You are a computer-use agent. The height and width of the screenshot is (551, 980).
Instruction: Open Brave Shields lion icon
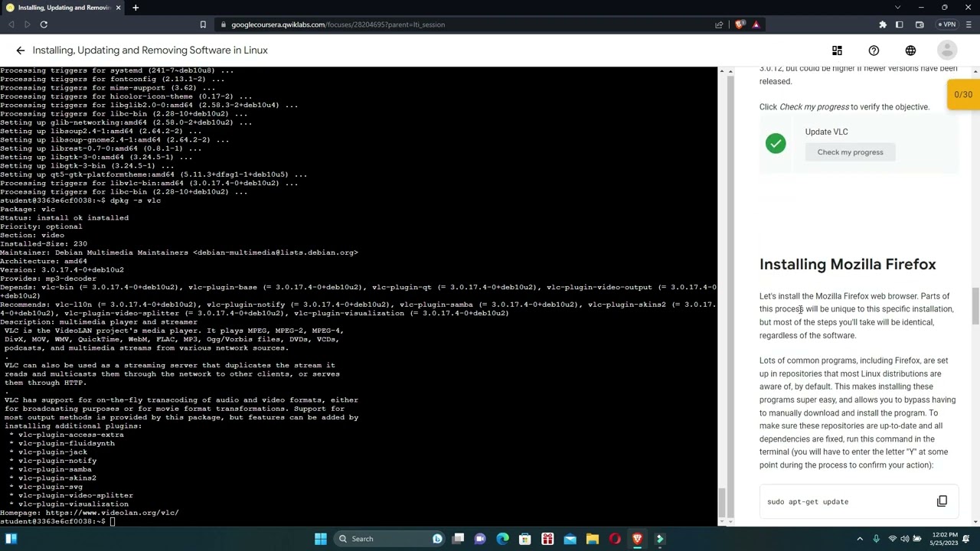pos(739,24)
